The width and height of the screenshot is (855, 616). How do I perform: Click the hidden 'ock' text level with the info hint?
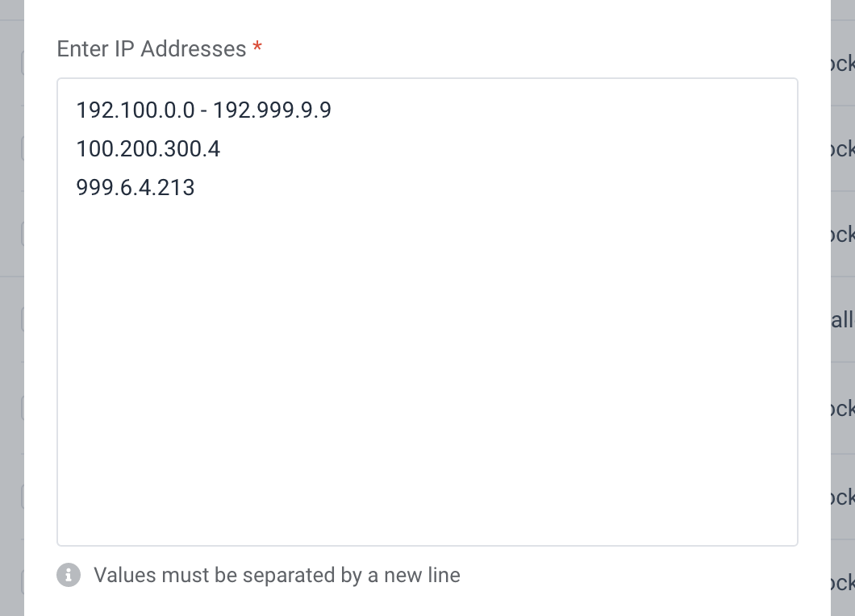point(842,583)
